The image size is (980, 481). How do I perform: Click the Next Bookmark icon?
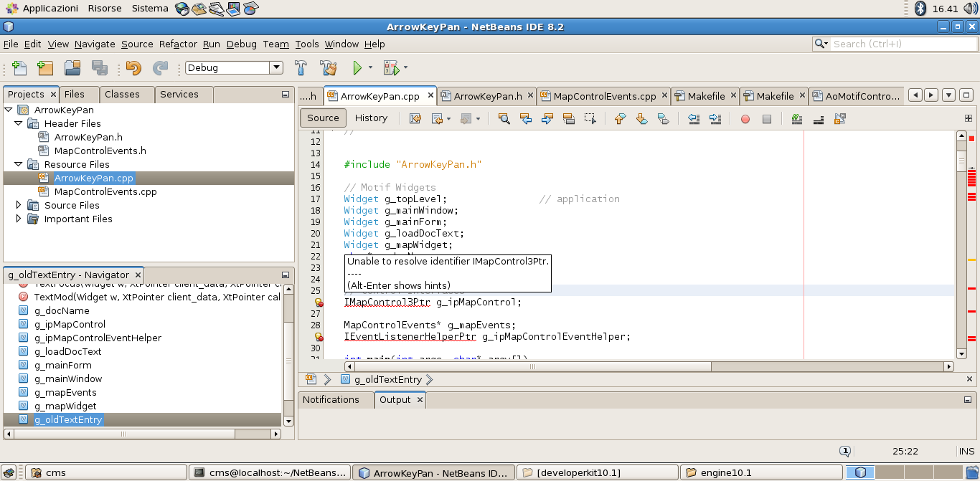[x=642, y=119]
